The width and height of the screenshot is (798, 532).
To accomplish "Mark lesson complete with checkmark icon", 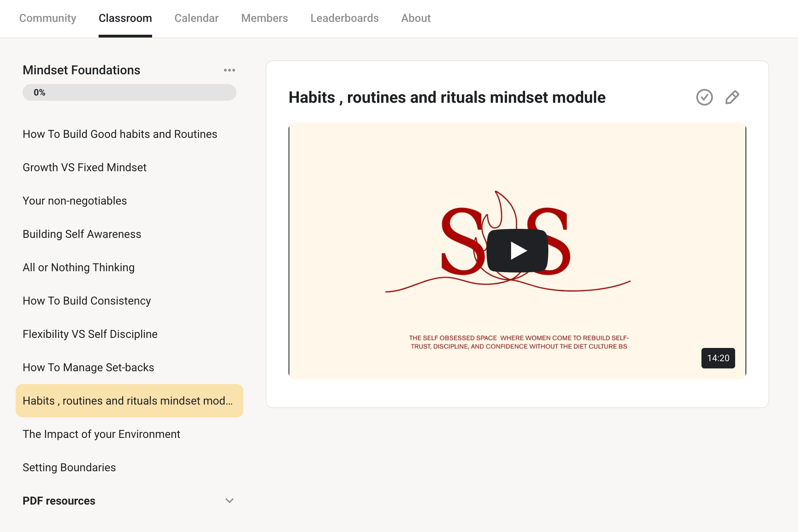I will tap(704, 97).
